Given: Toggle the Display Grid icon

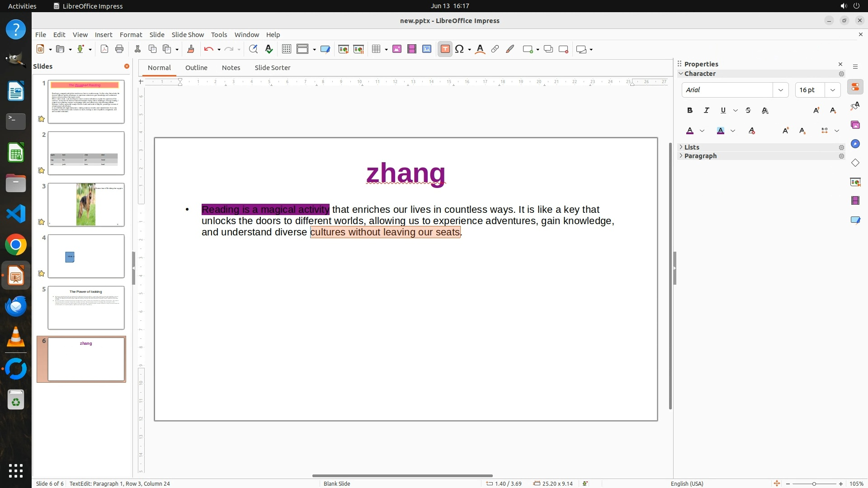Looking at the screenshot, I should tap(286, 49).
